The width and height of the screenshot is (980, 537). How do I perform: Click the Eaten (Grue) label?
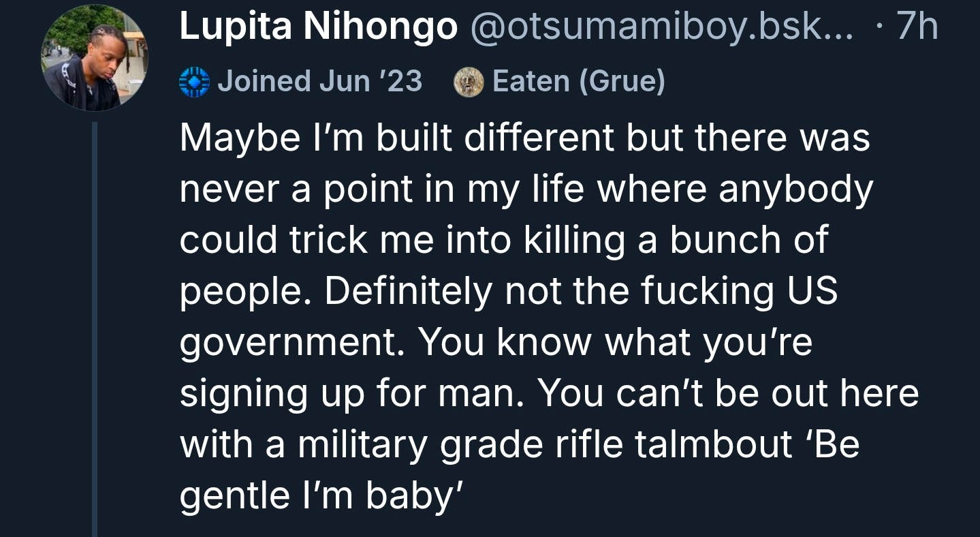tap(578, 82)
